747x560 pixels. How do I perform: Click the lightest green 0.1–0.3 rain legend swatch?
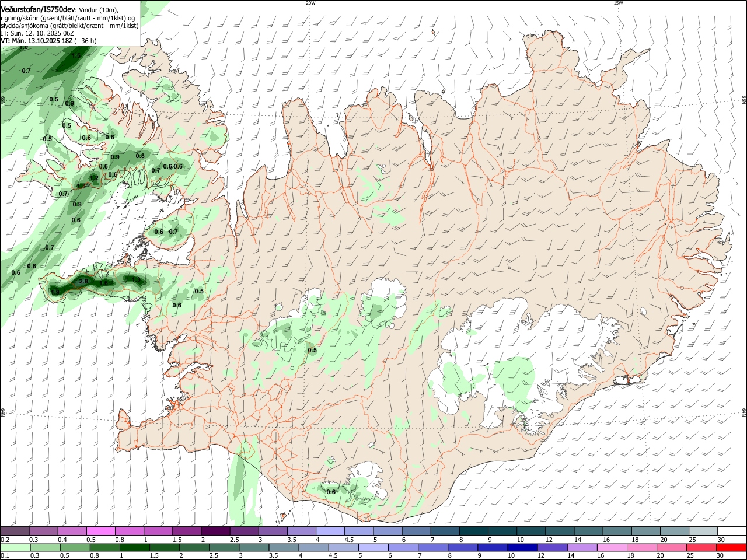(x=15, y=547)
